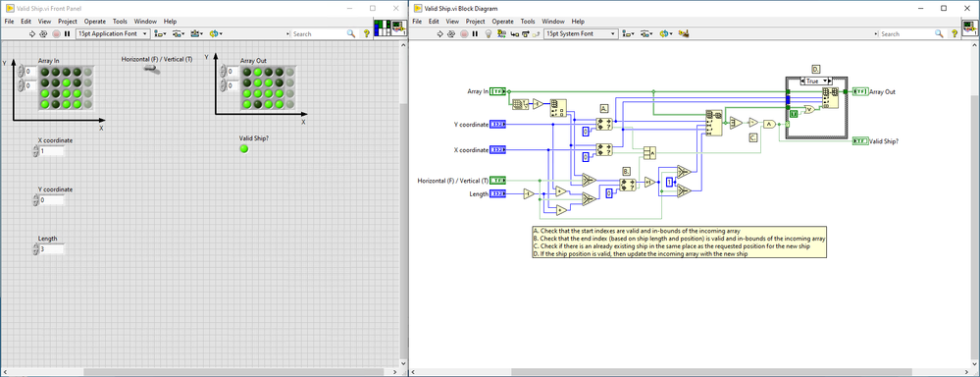Select In Range and Coerce node at B
This screenshot has height=377, width=980.
[627, 185]
